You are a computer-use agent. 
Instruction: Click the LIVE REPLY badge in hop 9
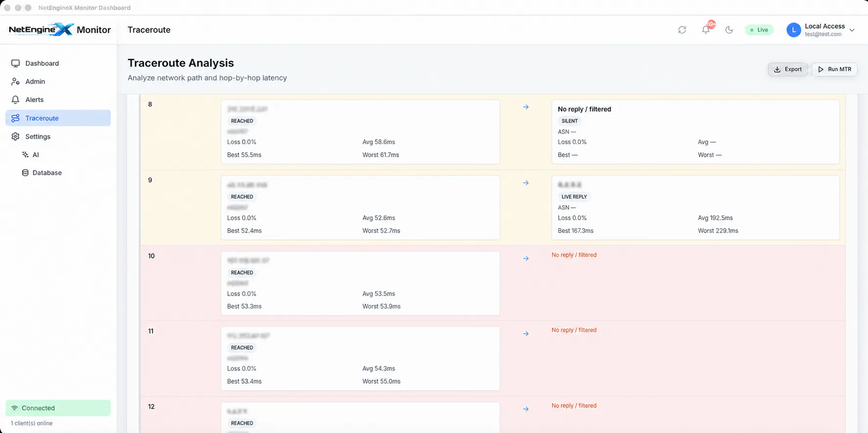pos(574,196)
